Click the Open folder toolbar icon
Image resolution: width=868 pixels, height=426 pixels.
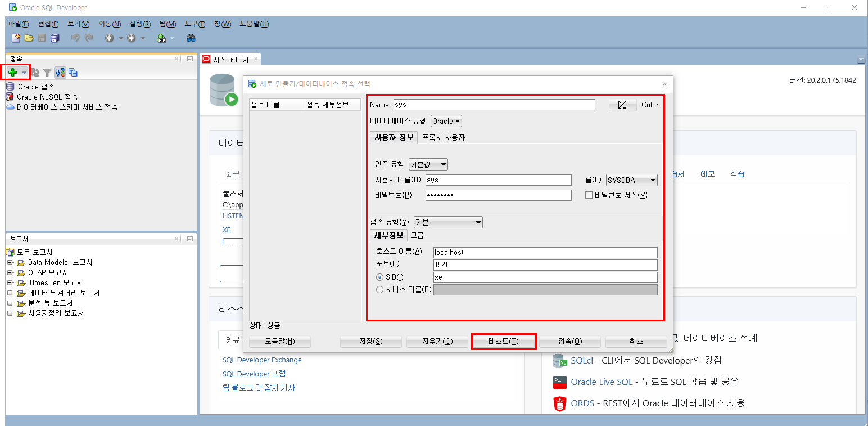[29, 38]
